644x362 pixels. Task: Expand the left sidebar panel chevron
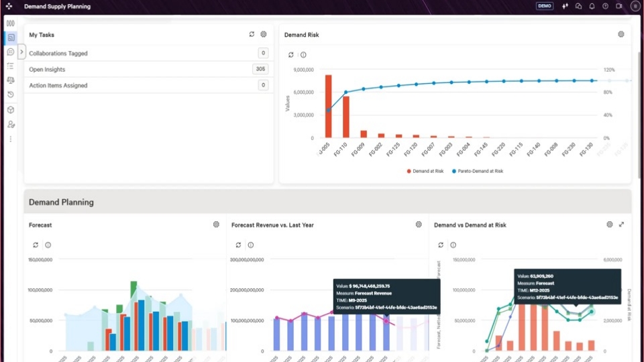21,52
